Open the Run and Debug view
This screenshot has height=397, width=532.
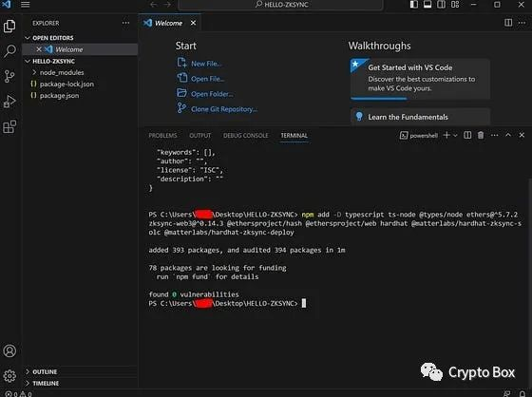tap(9, 102)
